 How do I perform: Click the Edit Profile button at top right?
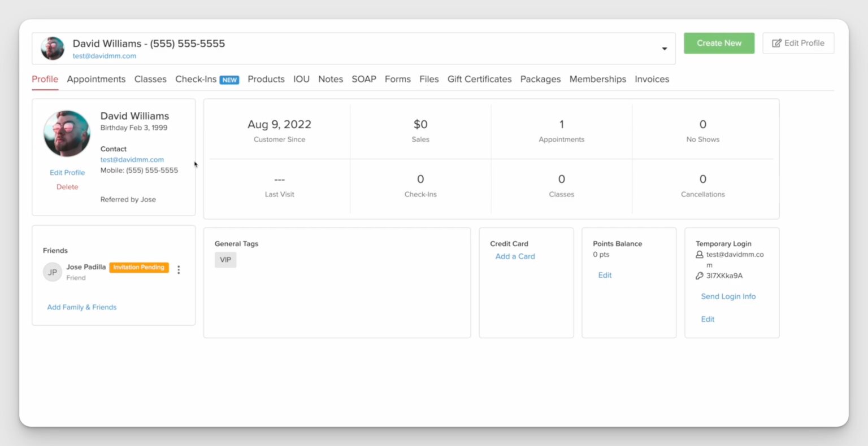click(798, 43)
